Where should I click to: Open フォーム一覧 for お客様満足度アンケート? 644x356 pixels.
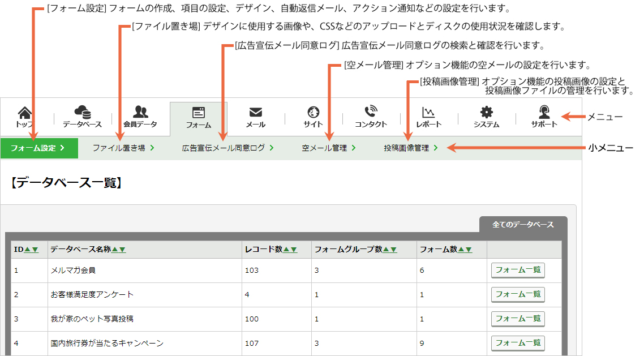pyautogui.click(x=518, y=294)
